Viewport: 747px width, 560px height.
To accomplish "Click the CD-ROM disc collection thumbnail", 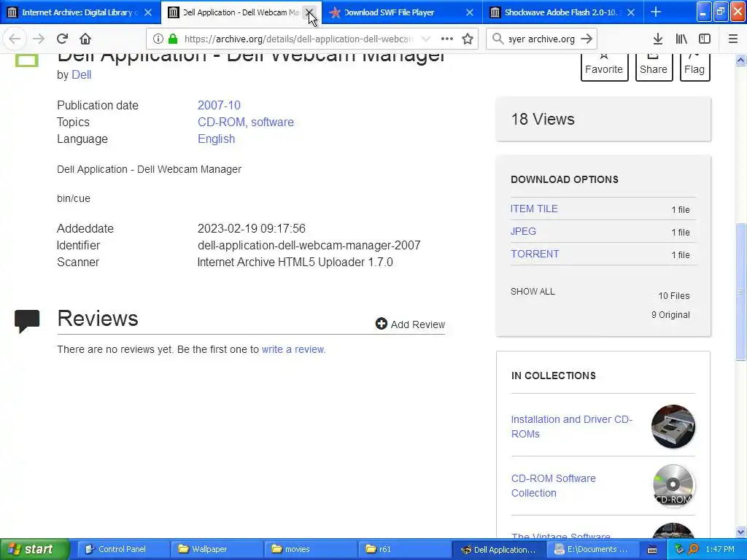I will point(673,486).
